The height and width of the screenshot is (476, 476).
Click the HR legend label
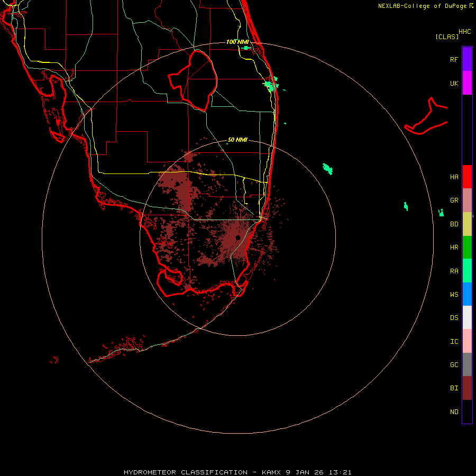(x=454, y=248)
